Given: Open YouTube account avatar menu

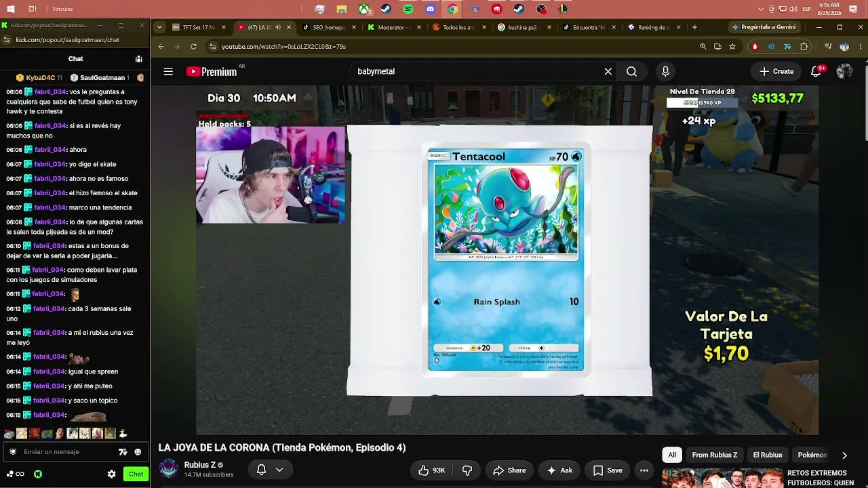Looking at the screenshot, I should coord(844,71).
